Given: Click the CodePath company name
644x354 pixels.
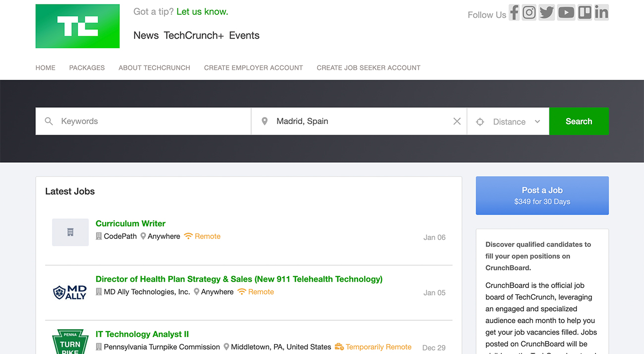Looking at the screenshot, I should pos(120,236).
